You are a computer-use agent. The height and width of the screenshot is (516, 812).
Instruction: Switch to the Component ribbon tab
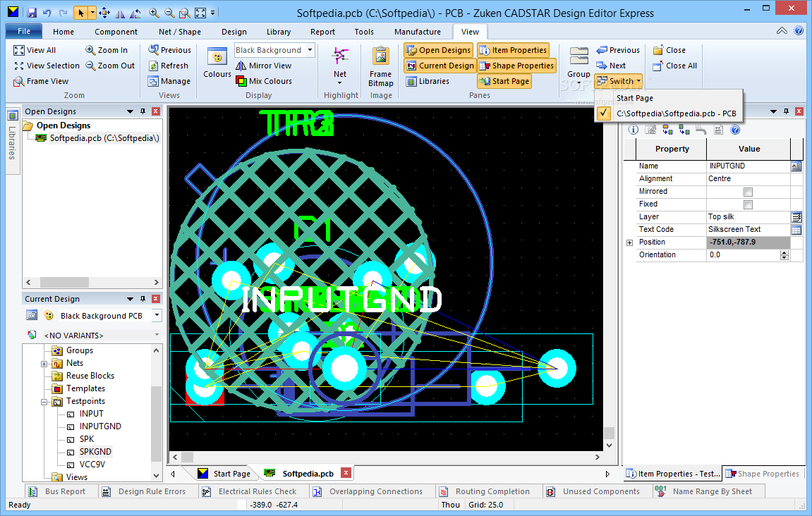(116, 32)
